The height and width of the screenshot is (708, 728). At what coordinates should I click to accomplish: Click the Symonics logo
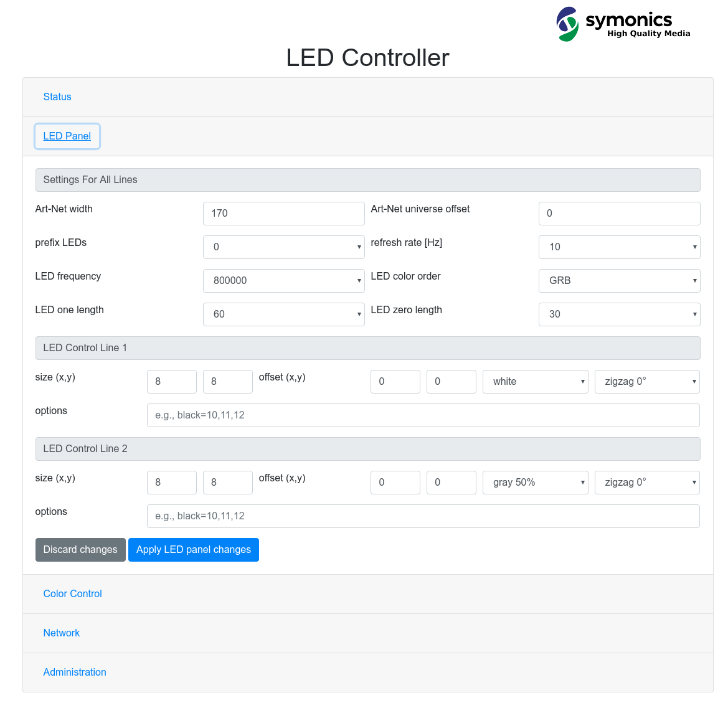pos(623,24)
